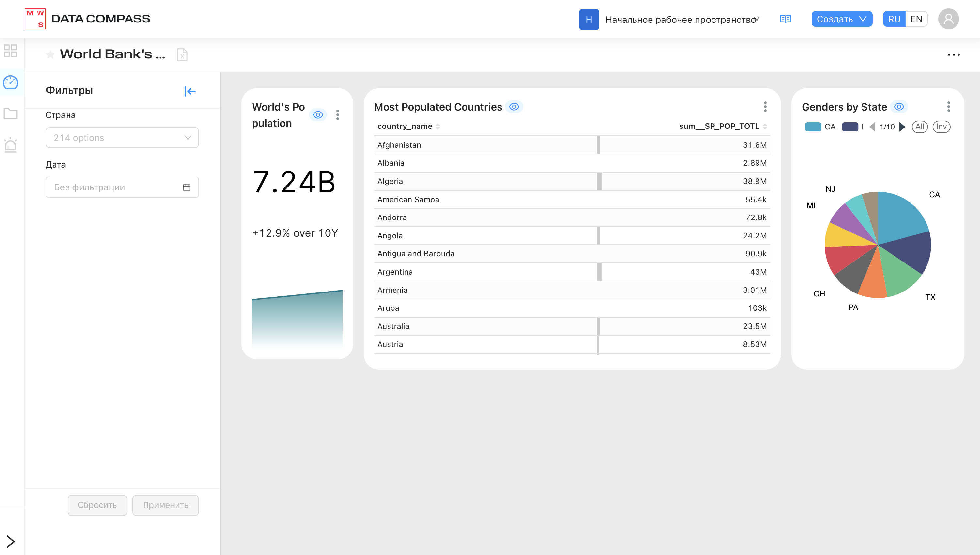Screen dimensions: 980x555
Task: Expand the Создать dropdown button
Action: [x=842, y=19]
